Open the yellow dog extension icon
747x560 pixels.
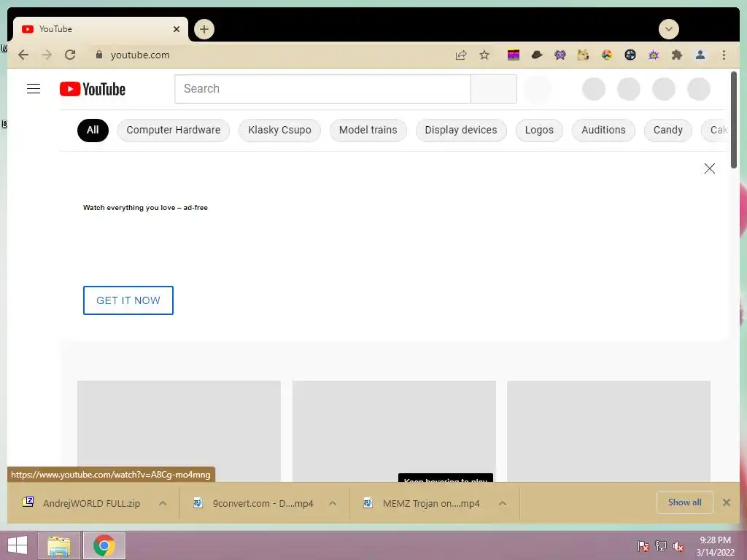[x=583, y=55]
